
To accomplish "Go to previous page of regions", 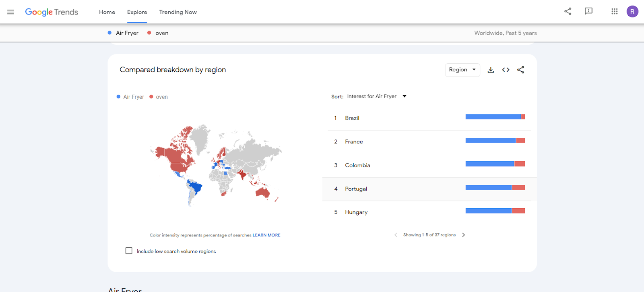I will click(x=396, y=235).
